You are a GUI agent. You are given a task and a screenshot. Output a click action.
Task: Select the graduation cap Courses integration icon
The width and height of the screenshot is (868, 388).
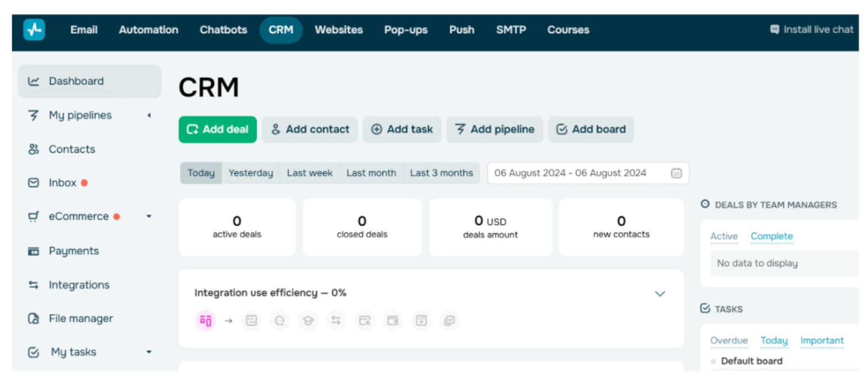point(308,321)
